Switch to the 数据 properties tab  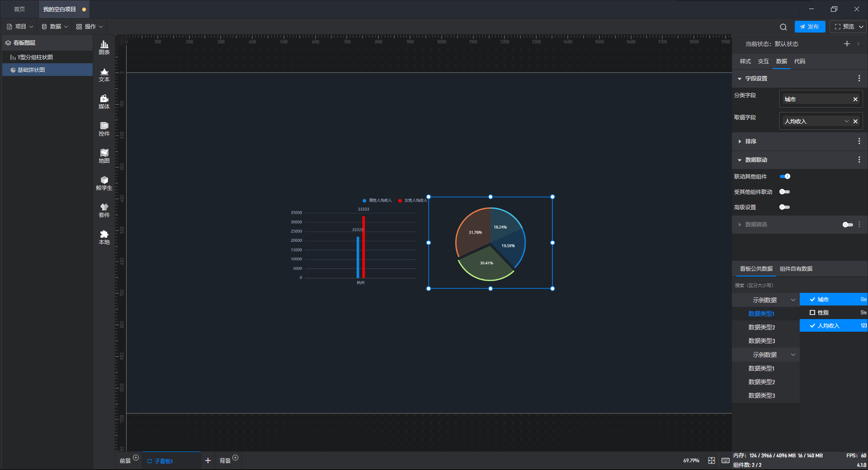pos(781,61)
